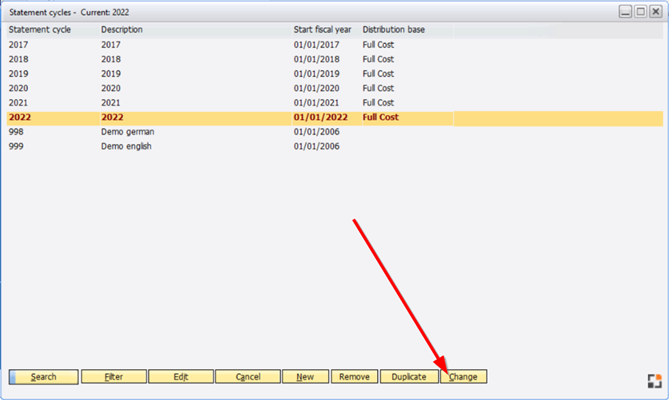Click the Change button

463,377
